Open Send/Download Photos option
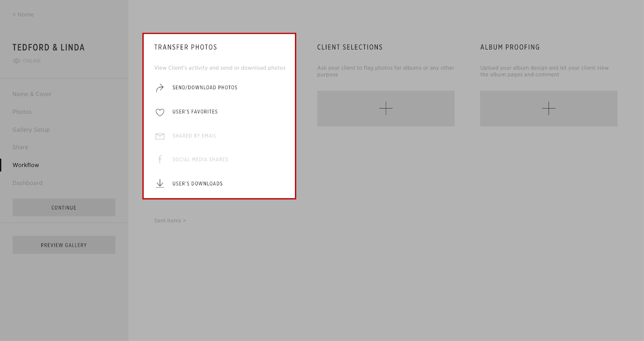Viewport: 644px width, 341px height. point(205,88)
